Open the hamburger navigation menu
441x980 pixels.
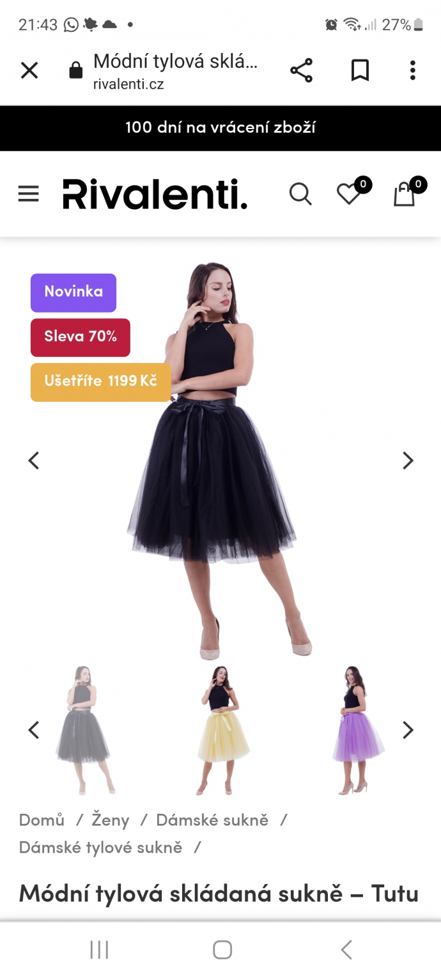[28, 194]
